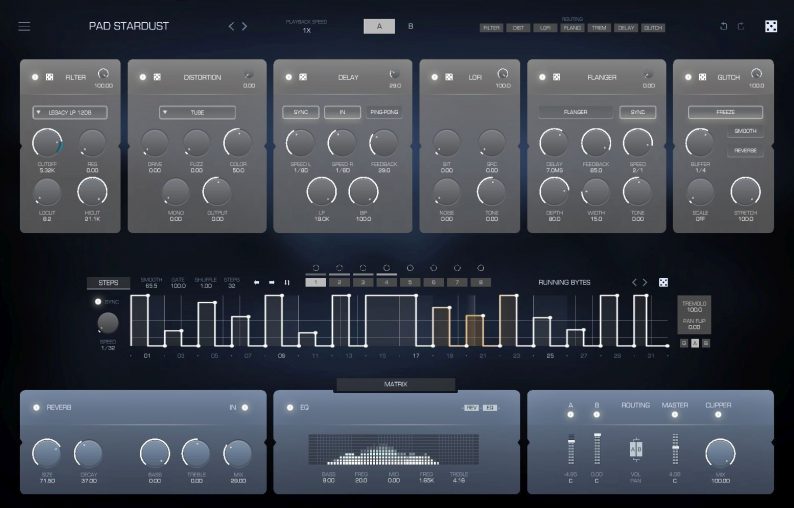This screenshot has width=794, height=508.
Task: Click the loop icon above pattern 1
Action: click(x=316, y=268)
